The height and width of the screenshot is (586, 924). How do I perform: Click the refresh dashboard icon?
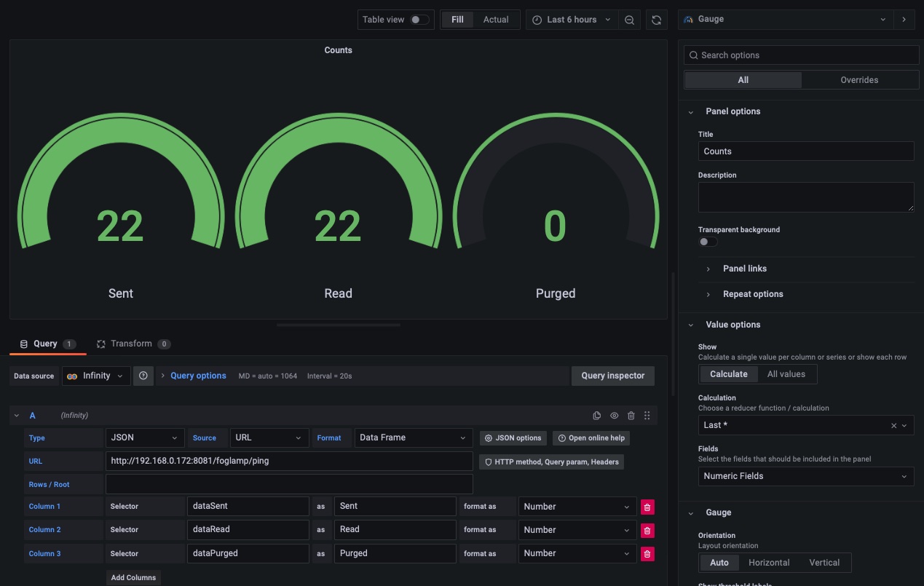pyautogui.click(x=657, y=20)
